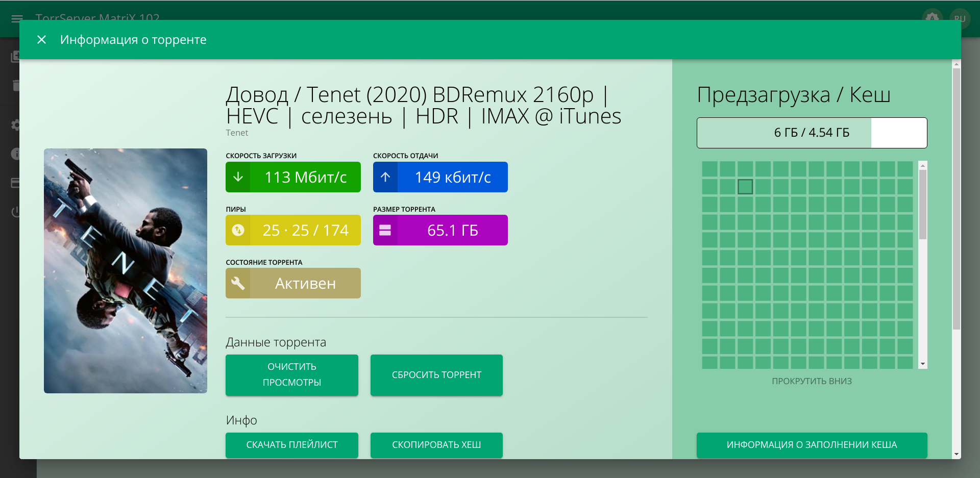Close the torrent information dialog
Viewport: 980px width, 478px height.
pyautogui.click(x=41, y=40)
